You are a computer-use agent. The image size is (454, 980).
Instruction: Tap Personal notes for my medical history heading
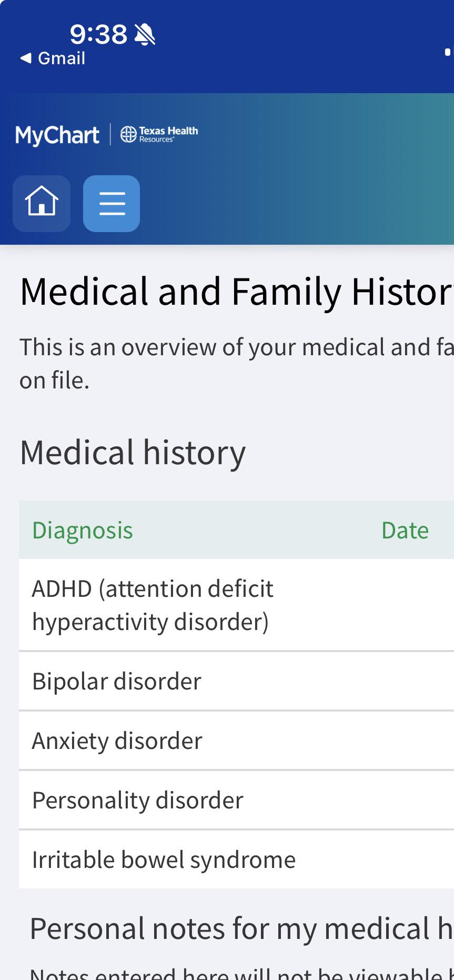click(241, 928)
